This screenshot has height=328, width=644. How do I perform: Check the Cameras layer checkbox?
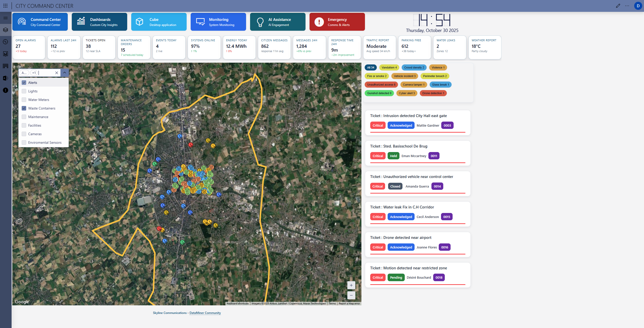coord(24,134)
